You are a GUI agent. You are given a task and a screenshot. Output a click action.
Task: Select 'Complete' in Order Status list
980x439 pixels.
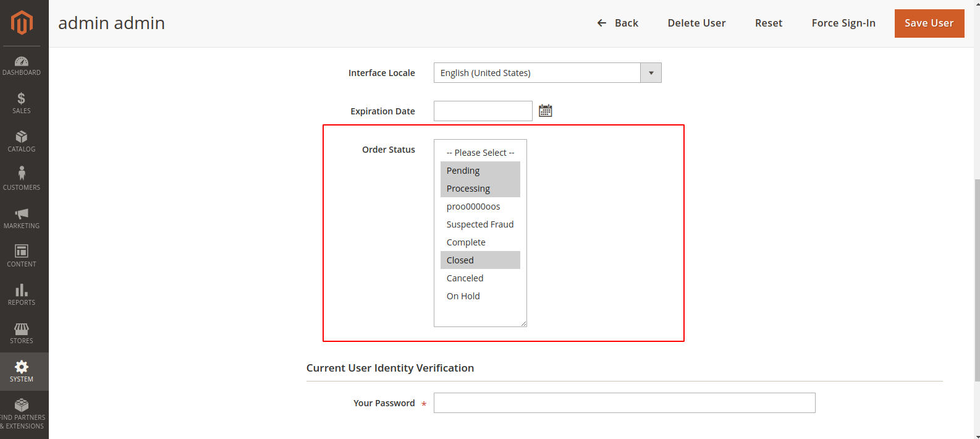(x=480, y=242)
